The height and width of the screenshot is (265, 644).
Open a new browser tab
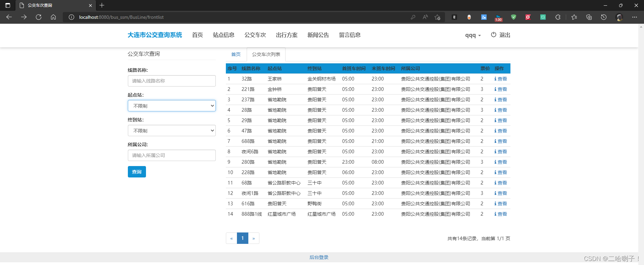102,5
